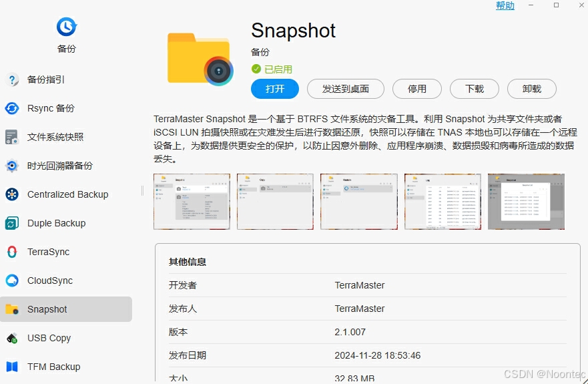588x384 pixels.
Task: Click the blue 备份 clock icon
Action: point(66,27)
